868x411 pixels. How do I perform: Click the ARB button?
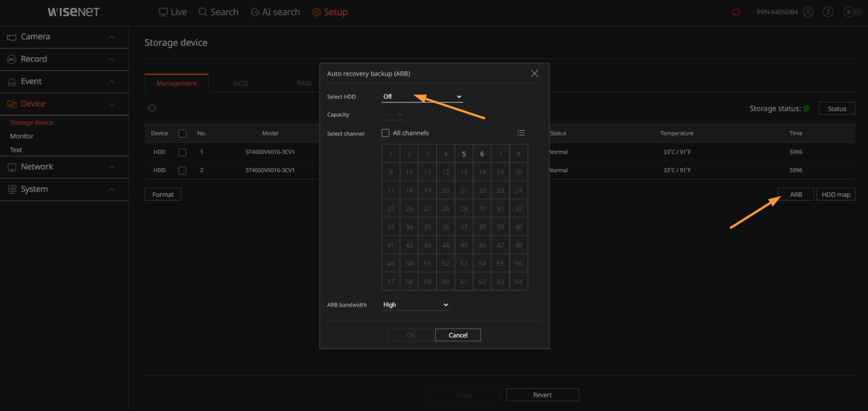[796, 194]
